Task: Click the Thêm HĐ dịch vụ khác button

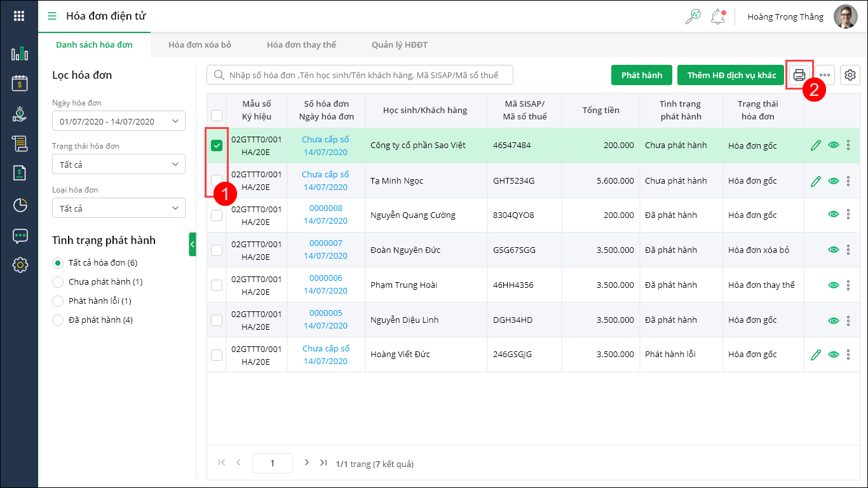Action: point(731,75)
